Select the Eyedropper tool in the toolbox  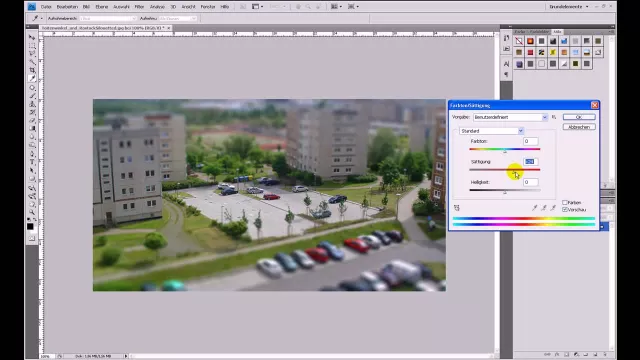(32, 78)
